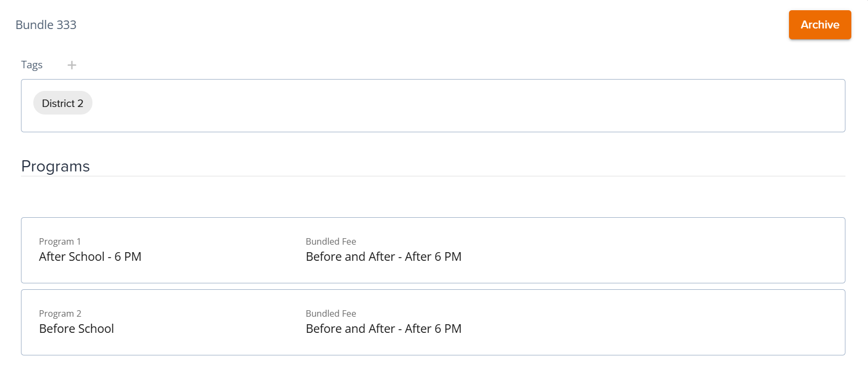This screenshot has width=868, height=378.
Task: Click blank right side of Program 2 card
Action: coord(653,322)
